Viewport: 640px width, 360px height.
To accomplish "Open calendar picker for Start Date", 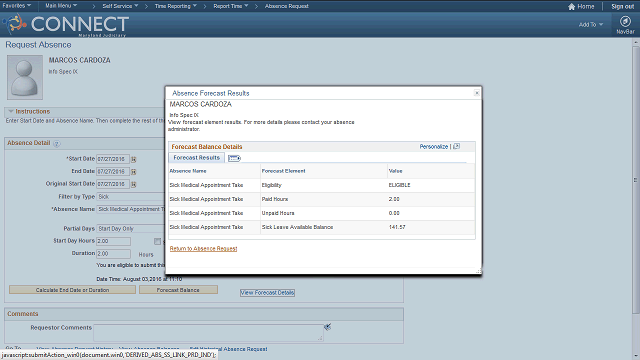I will (x=133, y=159).
